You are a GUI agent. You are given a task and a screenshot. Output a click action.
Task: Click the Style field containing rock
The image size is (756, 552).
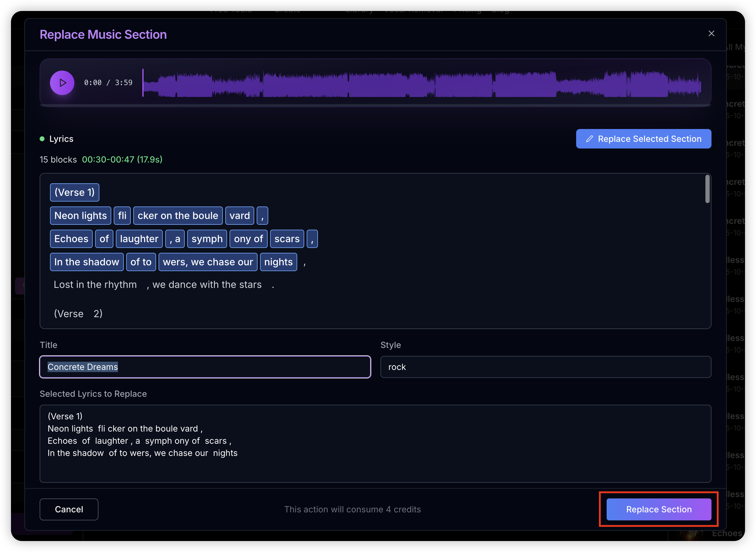545,367
